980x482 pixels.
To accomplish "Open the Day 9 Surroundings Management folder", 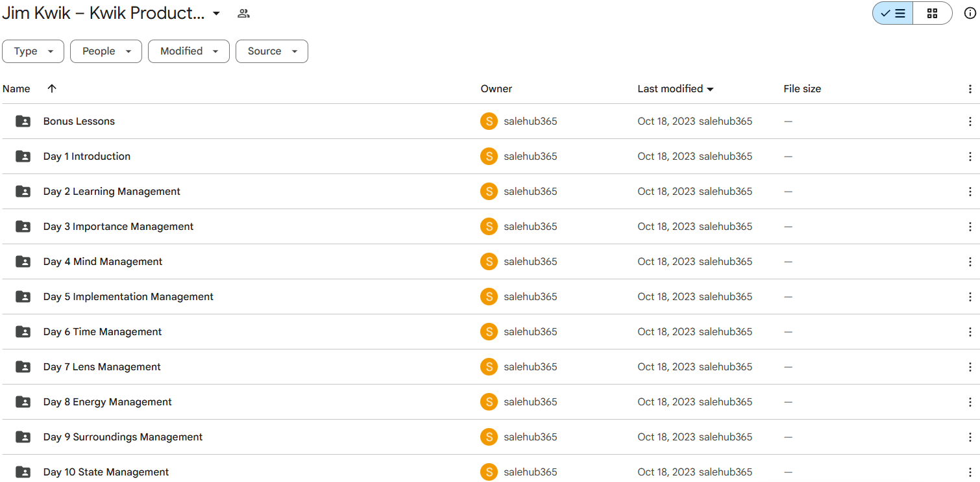I will (x=123, y=437).
